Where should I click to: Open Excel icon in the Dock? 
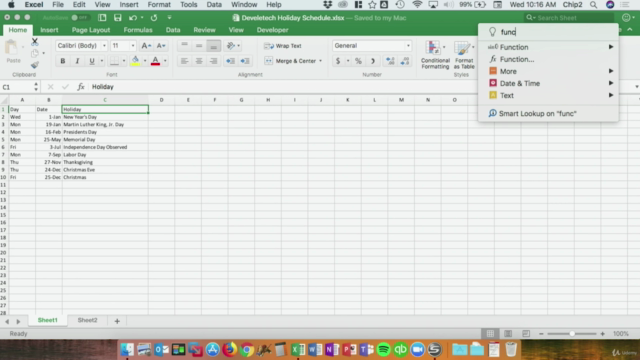click(298, 349)
